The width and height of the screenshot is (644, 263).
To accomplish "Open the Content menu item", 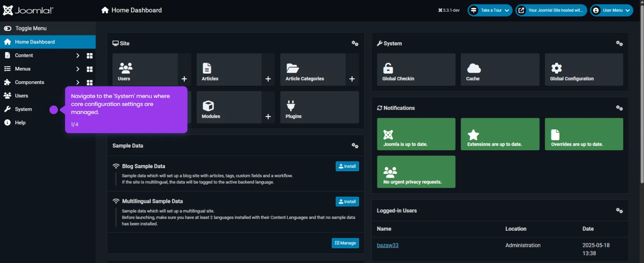I will pos(24,55).
